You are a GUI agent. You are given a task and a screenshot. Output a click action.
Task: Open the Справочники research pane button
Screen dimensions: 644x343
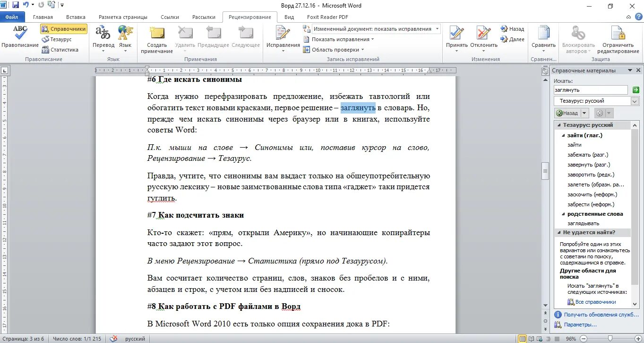click(x=64, y=29)
